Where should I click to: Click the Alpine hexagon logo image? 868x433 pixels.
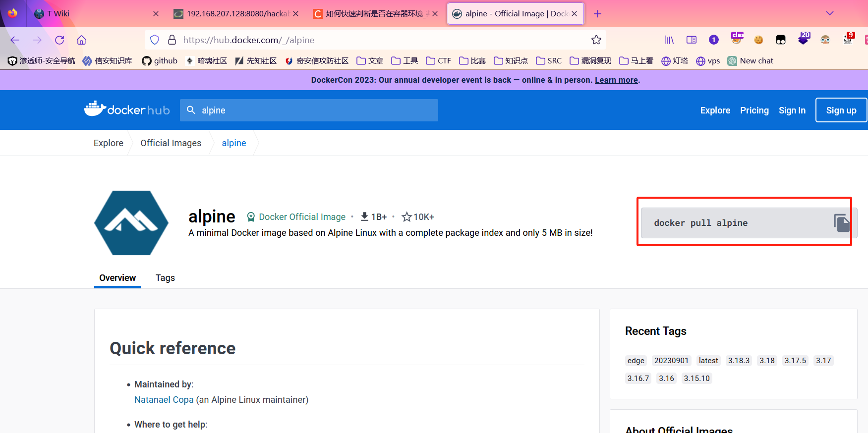coord(131,223)
